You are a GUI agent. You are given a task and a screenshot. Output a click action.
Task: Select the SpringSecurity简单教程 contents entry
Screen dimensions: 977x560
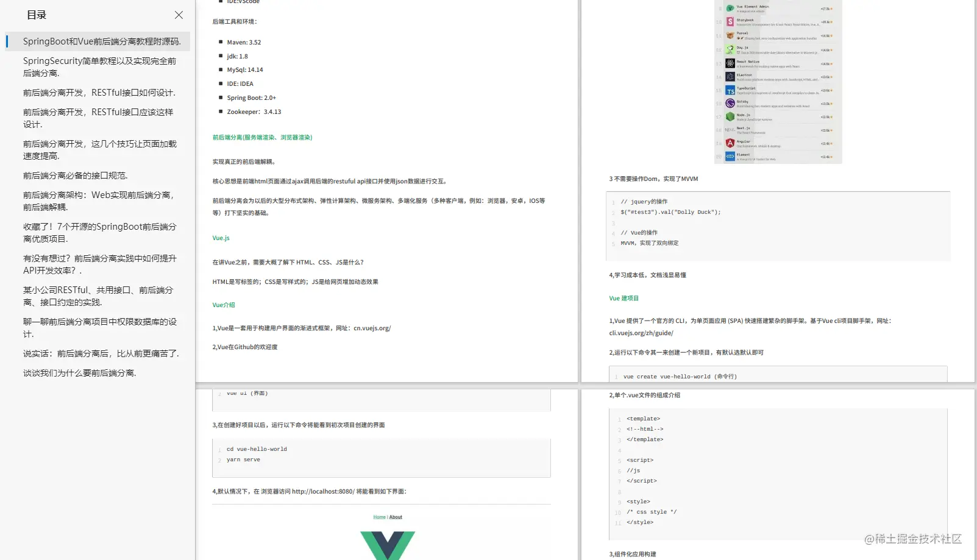pos(99,67)
